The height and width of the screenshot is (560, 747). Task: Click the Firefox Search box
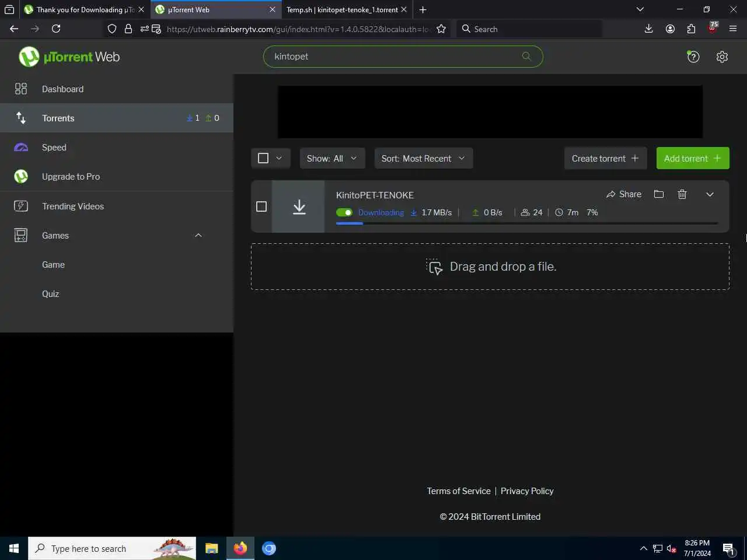[x=529, y=29]
